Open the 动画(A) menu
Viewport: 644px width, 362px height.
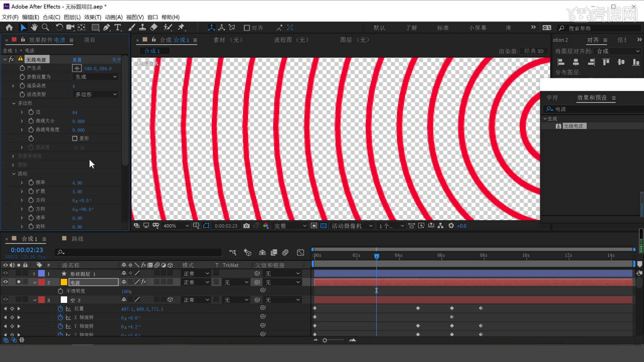click(x=114, y=17)
